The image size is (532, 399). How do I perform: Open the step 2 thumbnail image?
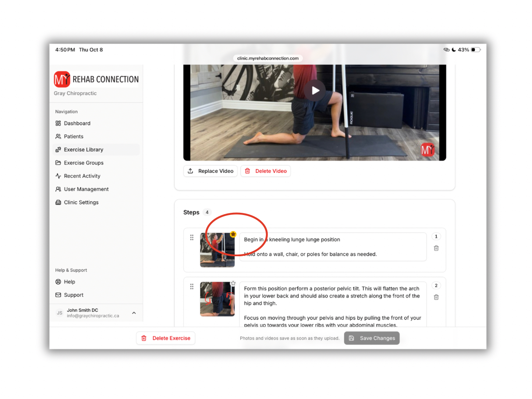(217, 299)
